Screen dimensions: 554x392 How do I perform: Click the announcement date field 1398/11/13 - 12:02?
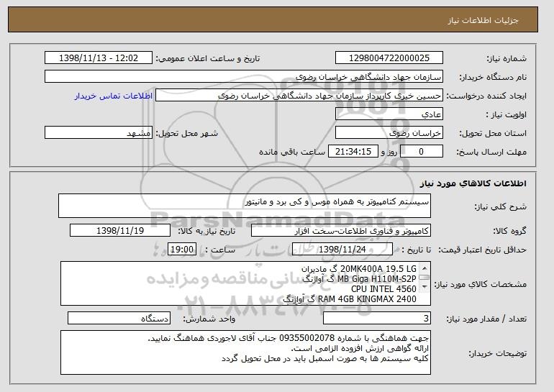99,58
